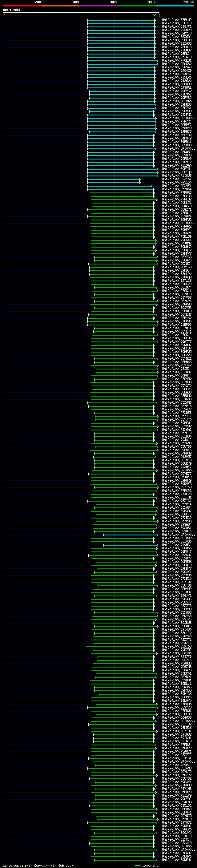The height and width of the screenshot is (868, 197).
Task: Click hit label UniRef100_Q6PLI4
Action: click(177, 54)
